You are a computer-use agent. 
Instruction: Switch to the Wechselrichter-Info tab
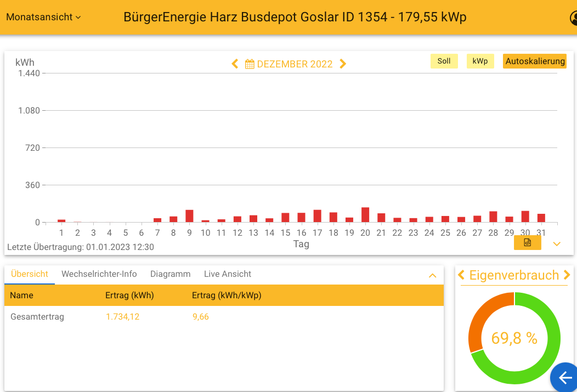tap(99, 274)
